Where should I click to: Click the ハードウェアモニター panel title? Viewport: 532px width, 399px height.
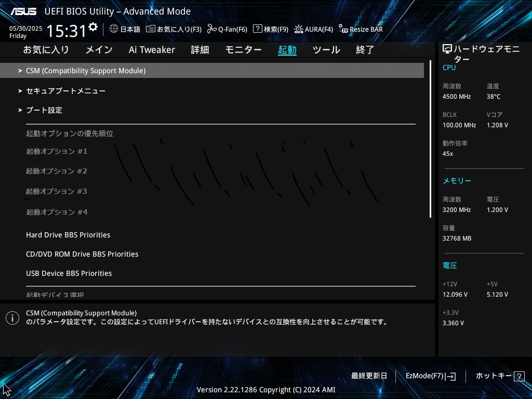[x=486, y=54]
